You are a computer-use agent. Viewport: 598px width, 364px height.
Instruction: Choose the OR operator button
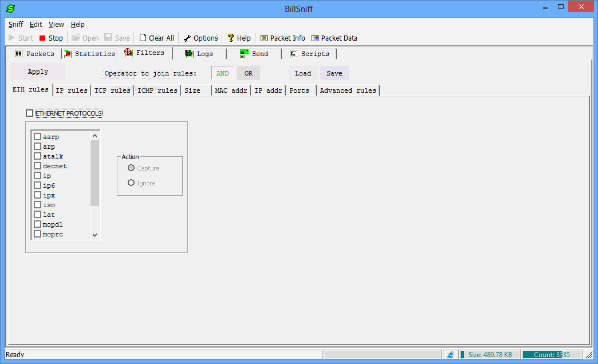pos(249,73)
